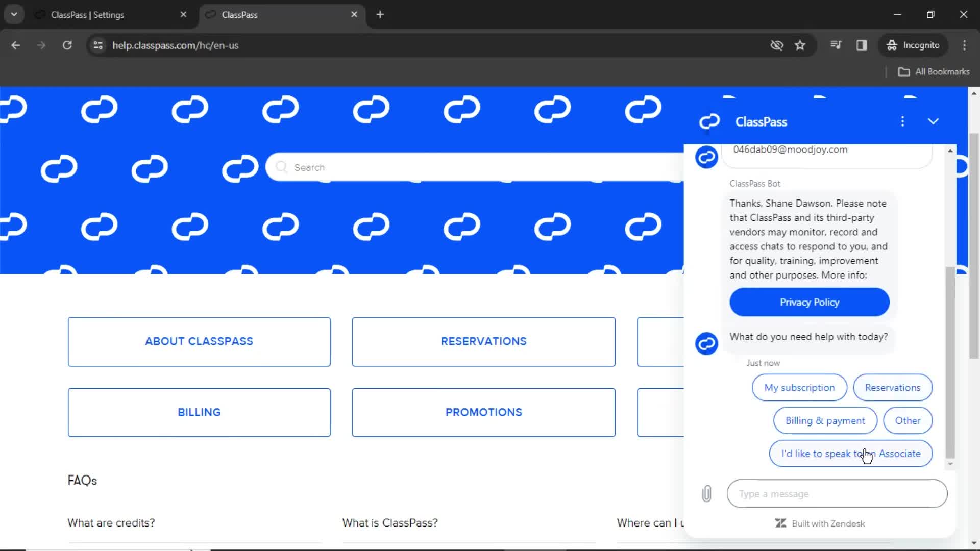This screenshot has height=551, width=980.
Task: Choose the My subscription quick reply
Action: tap(799, 388)
